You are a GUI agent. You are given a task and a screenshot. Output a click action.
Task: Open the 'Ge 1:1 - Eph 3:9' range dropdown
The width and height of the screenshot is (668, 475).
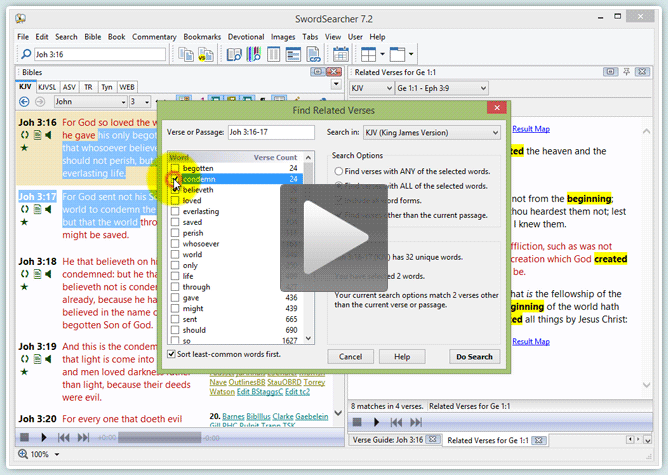[441, 88]
